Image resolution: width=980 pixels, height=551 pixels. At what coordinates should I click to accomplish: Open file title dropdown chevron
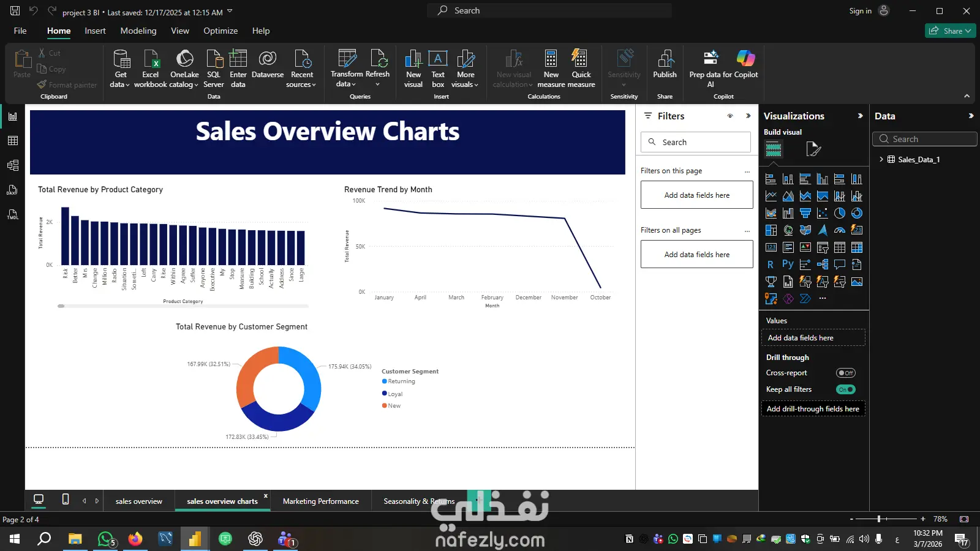(x=230, y=11)
